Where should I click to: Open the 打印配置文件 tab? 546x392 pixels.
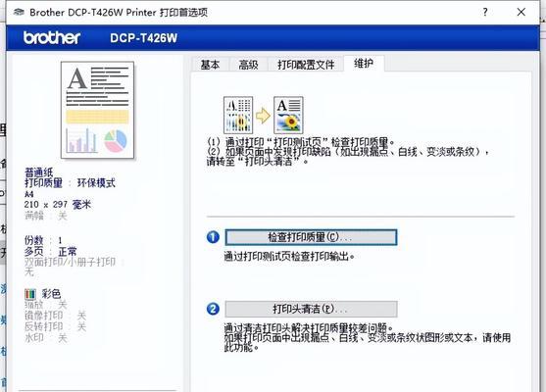point(306,65)
